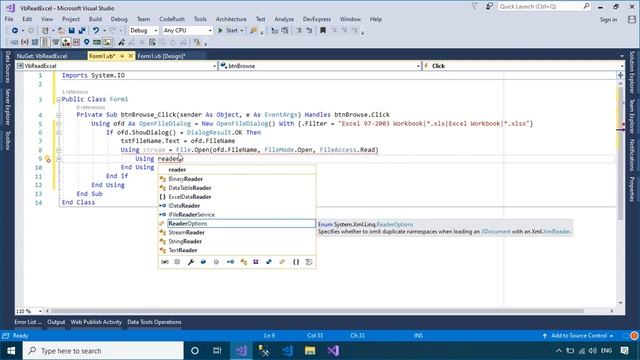Open Data Tools Operations panel
Image resolution: width=640 pixels, height=360 pixels.
[x=154, y=322]
